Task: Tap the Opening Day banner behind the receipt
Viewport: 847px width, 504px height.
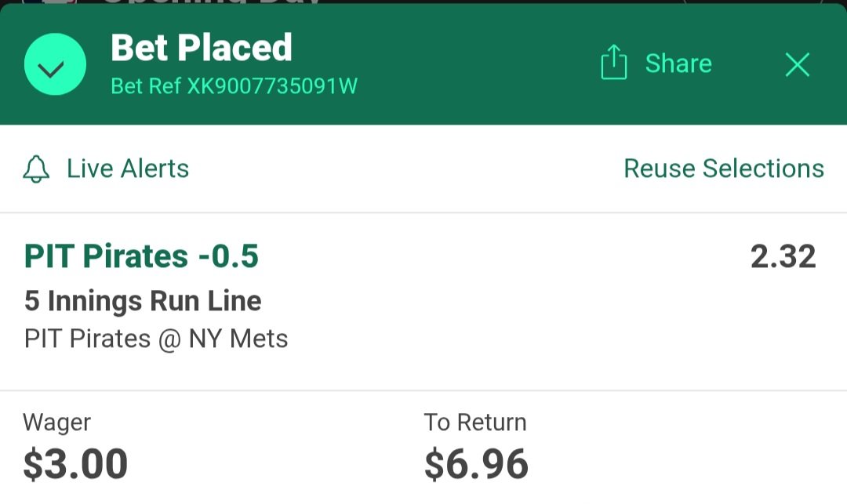Action: pyautogui.click(x=212, y=2)
